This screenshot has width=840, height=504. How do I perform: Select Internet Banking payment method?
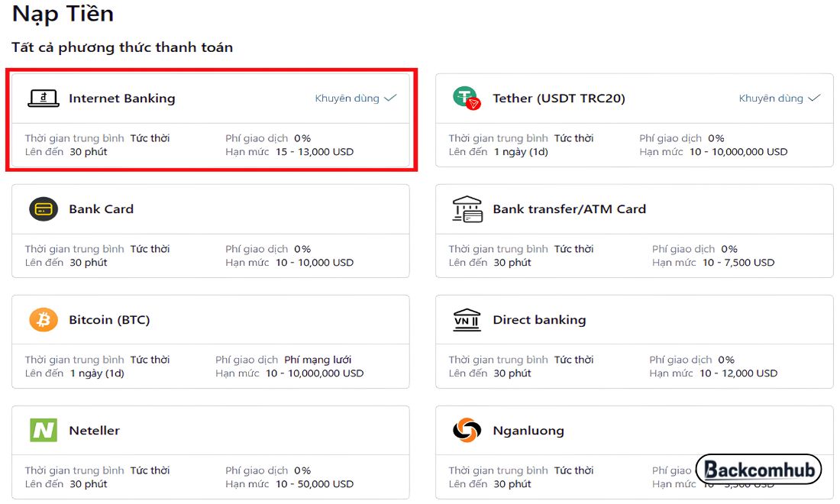pos(211,120)
